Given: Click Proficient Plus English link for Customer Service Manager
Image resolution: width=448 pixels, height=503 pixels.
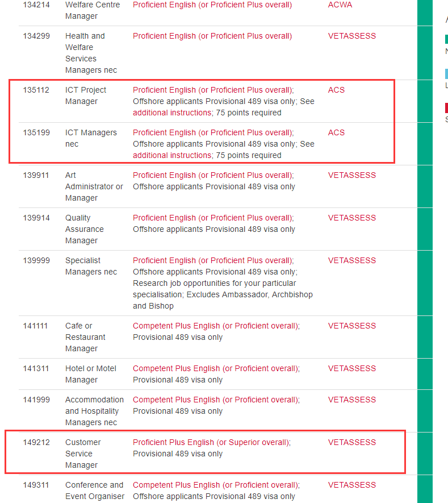Looking at the screenshot, I should [x=211, y=442].
